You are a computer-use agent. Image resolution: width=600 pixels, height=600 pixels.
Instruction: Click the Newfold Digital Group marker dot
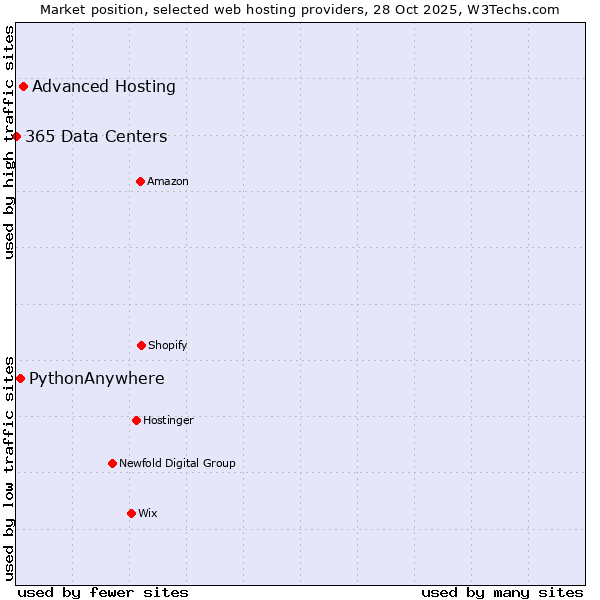112,463
